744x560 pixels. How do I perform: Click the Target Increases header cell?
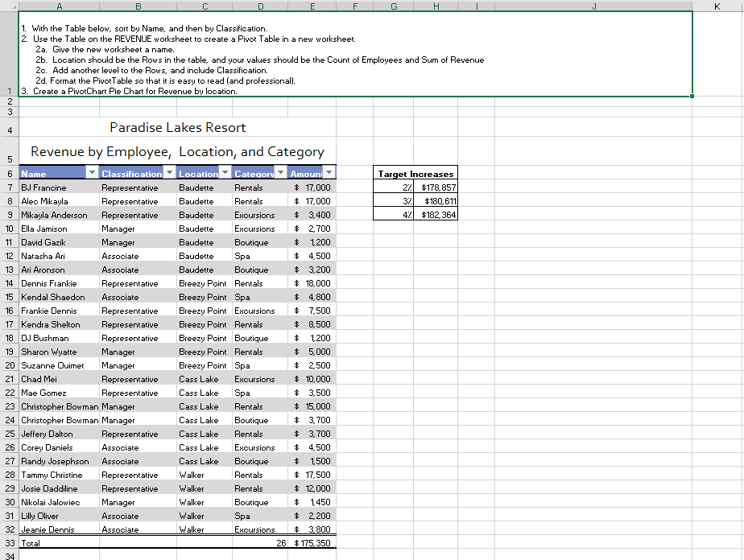[415, 173]
